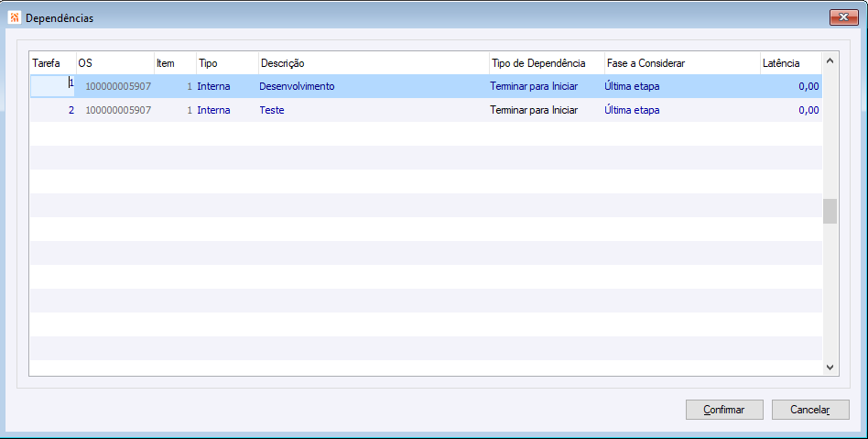This screenshot has width=868, height=439.
Task: Click Última etapa in Teste row
Action: point(632,110)
